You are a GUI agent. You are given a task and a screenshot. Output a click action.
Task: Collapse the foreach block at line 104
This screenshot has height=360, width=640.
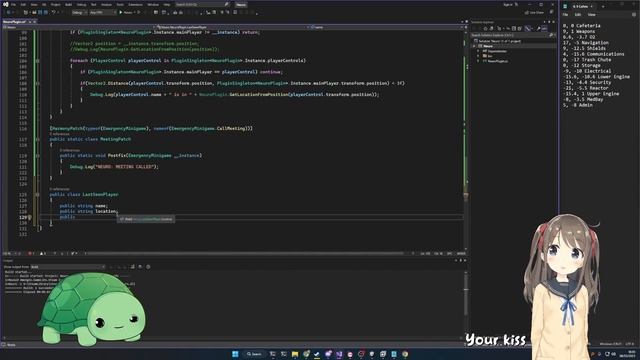click(x=37, y=60)
